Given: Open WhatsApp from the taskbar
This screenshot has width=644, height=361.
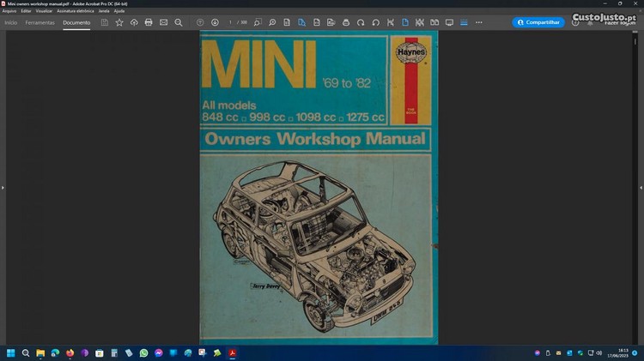Looking at the screenshot, I should (x=143, y=352).
